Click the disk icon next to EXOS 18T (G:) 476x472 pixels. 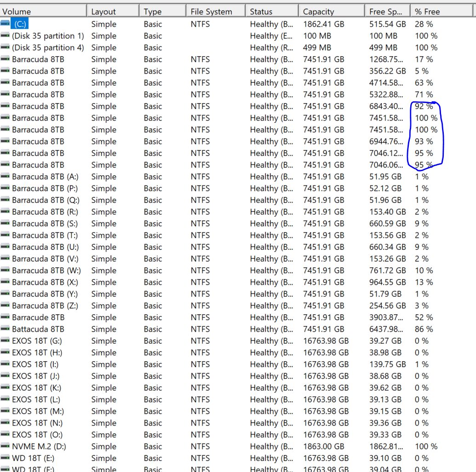click(6, 341)
